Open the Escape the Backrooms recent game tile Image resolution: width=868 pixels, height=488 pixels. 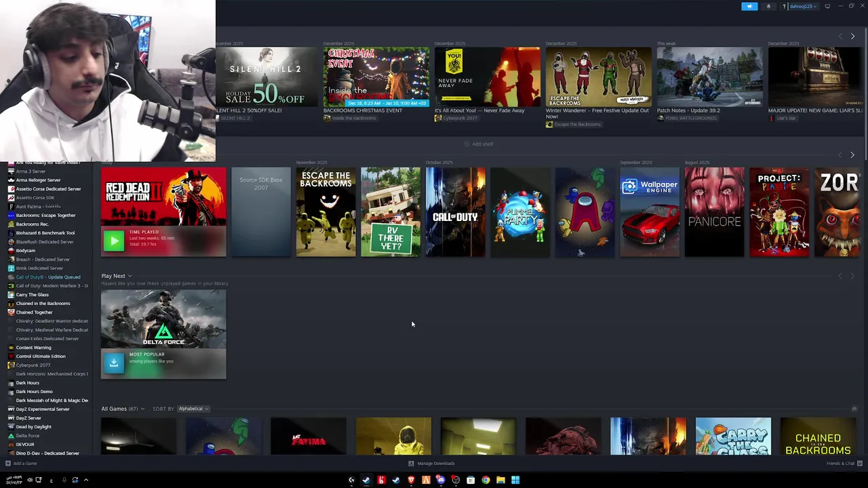click(325, 212)
